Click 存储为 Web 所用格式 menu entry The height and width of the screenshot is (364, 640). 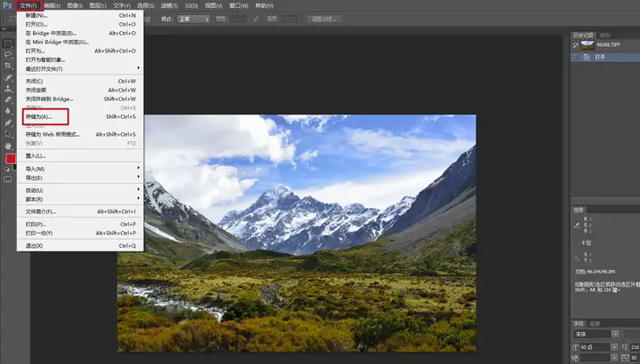pos(53,134)
